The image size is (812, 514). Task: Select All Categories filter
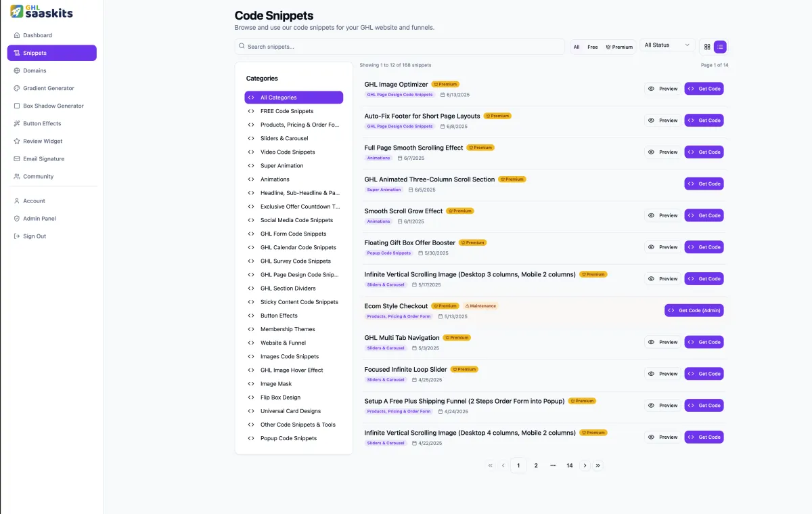point(294,98)
